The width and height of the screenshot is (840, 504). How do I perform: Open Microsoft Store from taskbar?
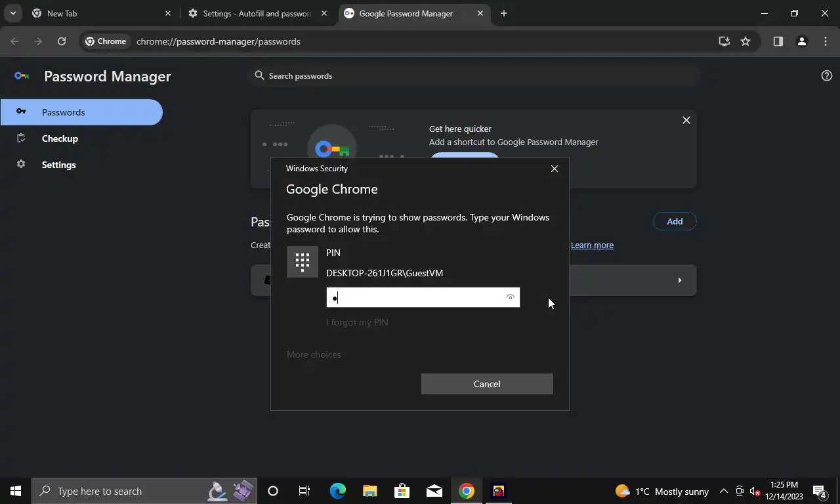(x=402, y=491)
